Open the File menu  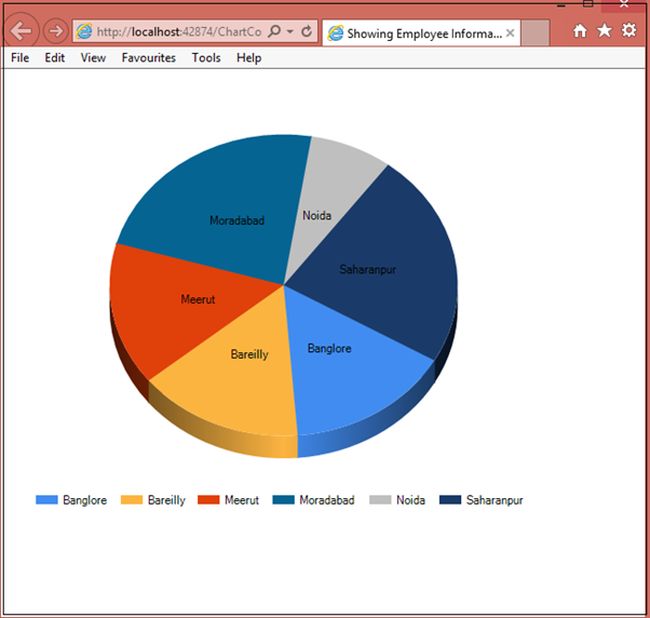tap(20, 58)
